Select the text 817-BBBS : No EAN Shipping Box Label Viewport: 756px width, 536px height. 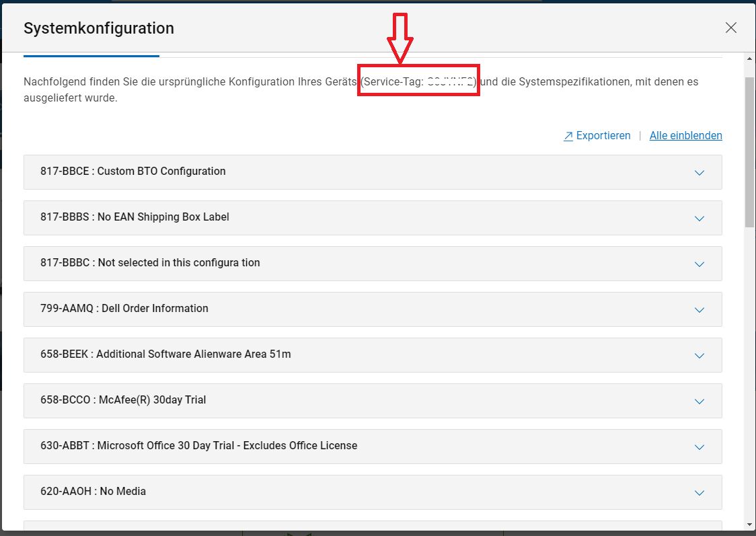click(x=135, y=217)
